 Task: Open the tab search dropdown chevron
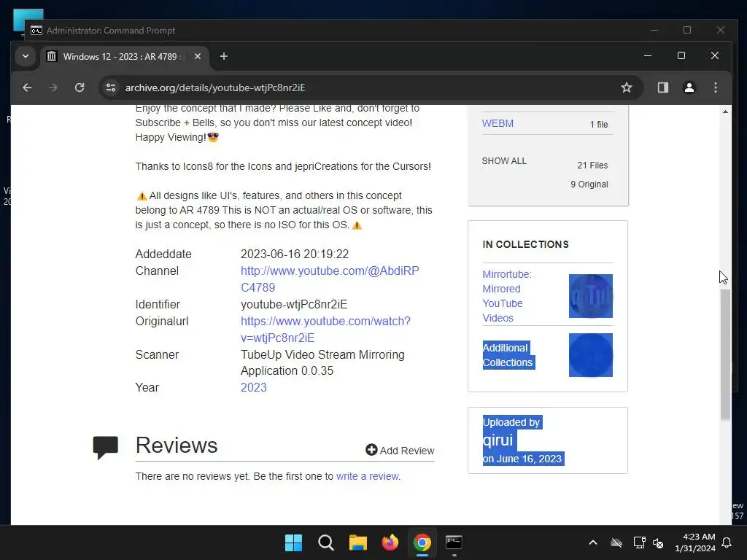pyautogui.click(x=26, y=56)
